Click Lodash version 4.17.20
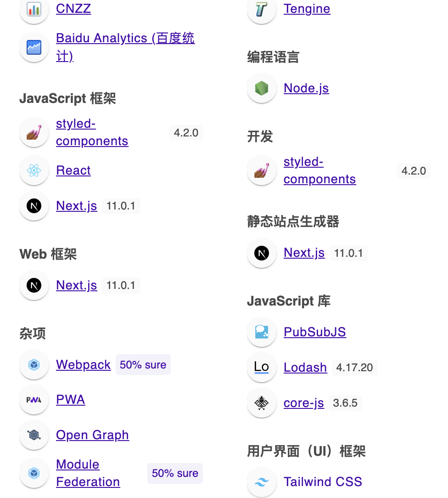Viewport: 448px width, 498px height. click(355, 368)
